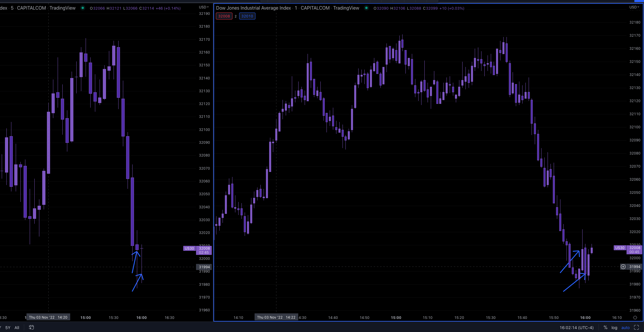Click the red sell button showing 32008
Image resolution: width=644 pixels, height=332 pixels.
(224, 16)
